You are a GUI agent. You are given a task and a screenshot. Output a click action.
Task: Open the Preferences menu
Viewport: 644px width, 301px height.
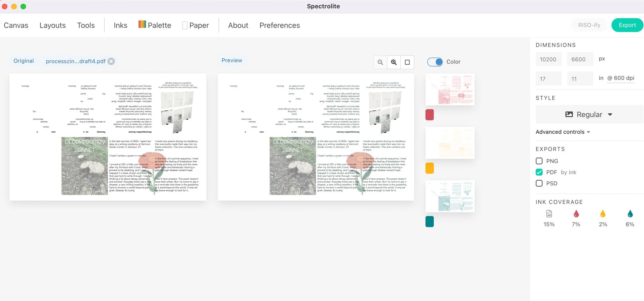(280, 25)
